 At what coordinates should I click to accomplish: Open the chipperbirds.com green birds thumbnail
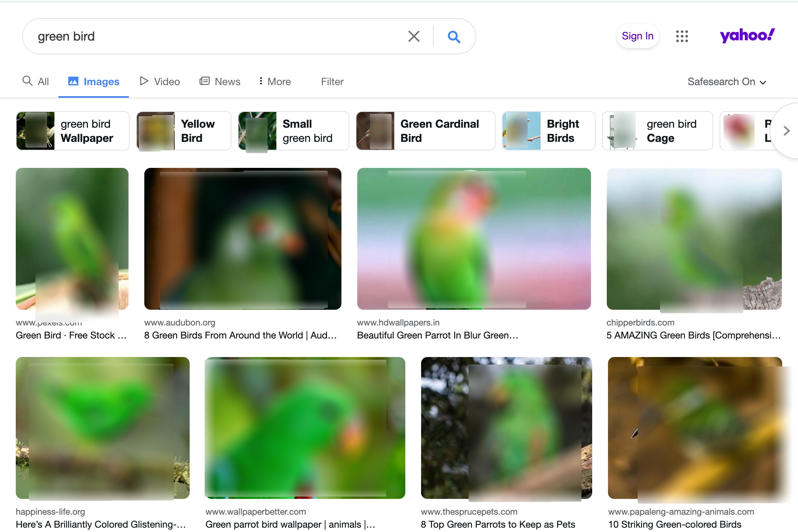[694, 238]
